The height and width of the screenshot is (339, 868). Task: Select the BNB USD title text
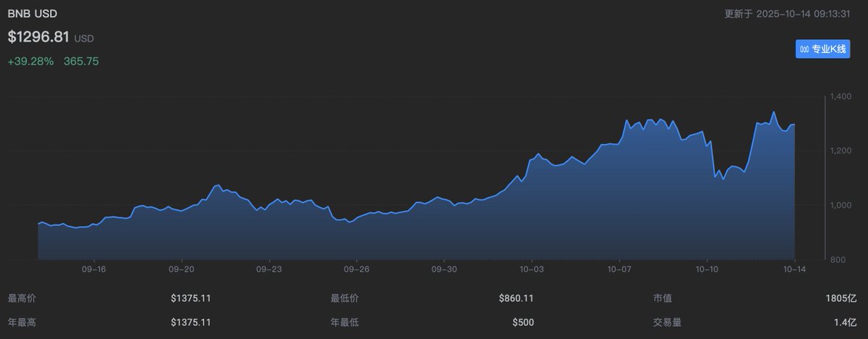click(x=33, y=14)
